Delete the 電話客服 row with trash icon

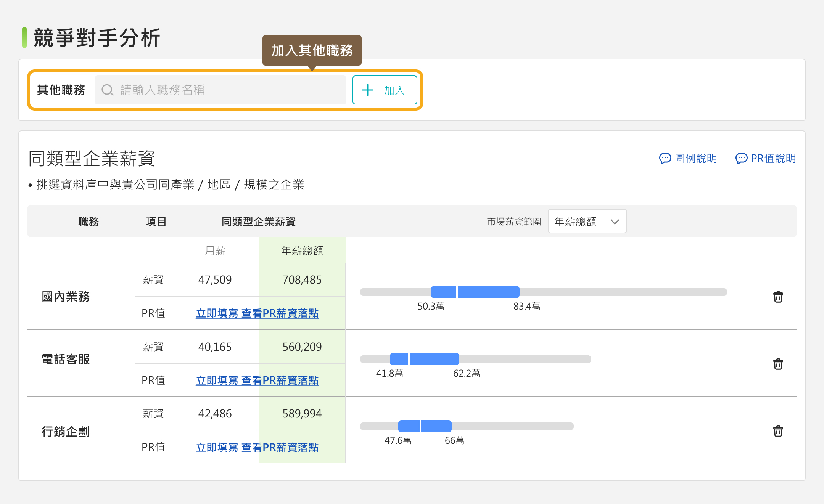(778, 364)
